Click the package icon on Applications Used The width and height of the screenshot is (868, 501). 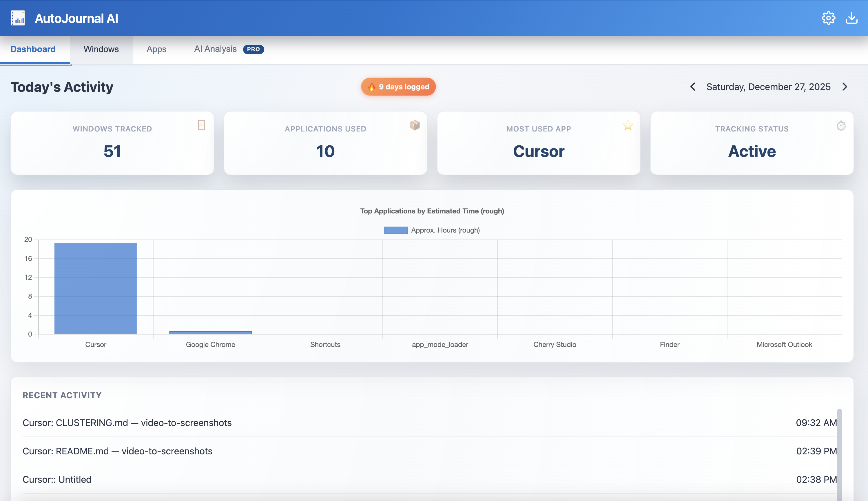pyautogui.click(x=415, y=125)
